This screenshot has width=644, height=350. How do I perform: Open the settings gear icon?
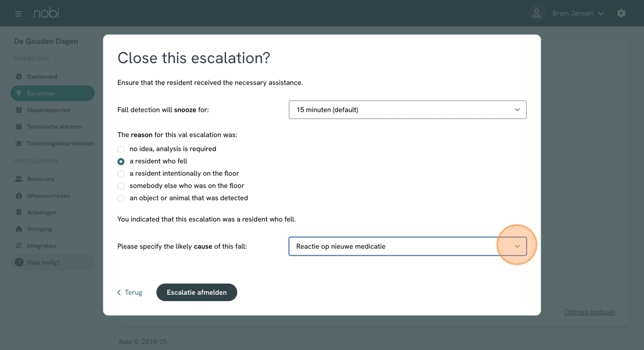[621, 13]
